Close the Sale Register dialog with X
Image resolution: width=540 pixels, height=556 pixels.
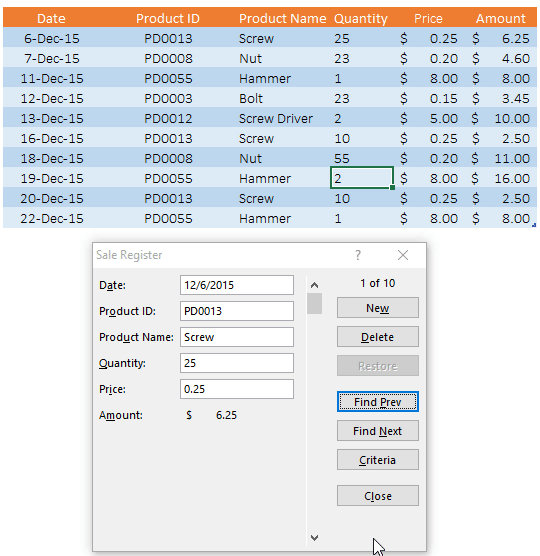click(x=403, y=255)
